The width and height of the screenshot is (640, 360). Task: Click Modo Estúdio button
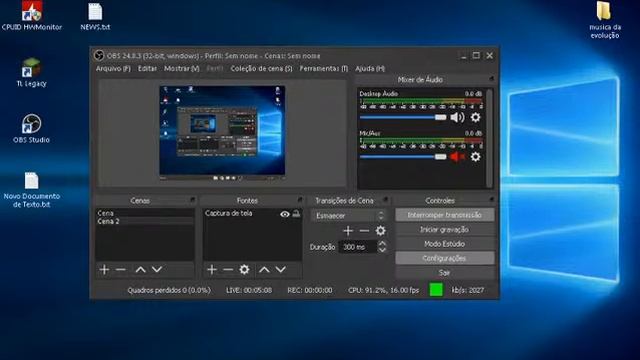pos(444,244)
